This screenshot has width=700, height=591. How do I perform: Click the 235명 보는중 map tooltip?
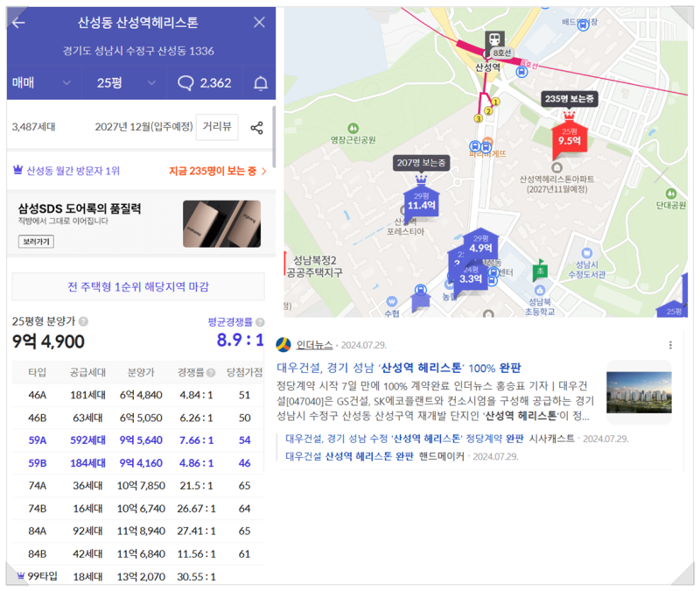pos(569,99)
